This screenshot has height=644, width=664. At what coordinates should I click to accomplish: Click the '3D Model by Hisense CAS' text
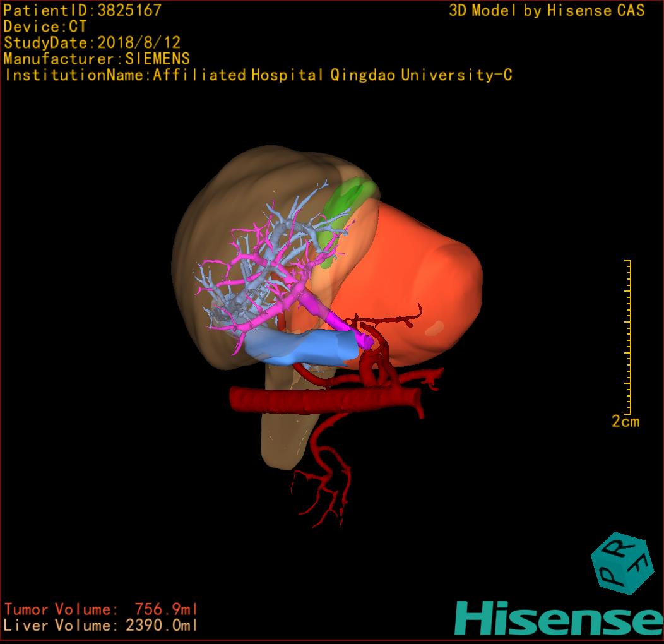coord(547,10)
